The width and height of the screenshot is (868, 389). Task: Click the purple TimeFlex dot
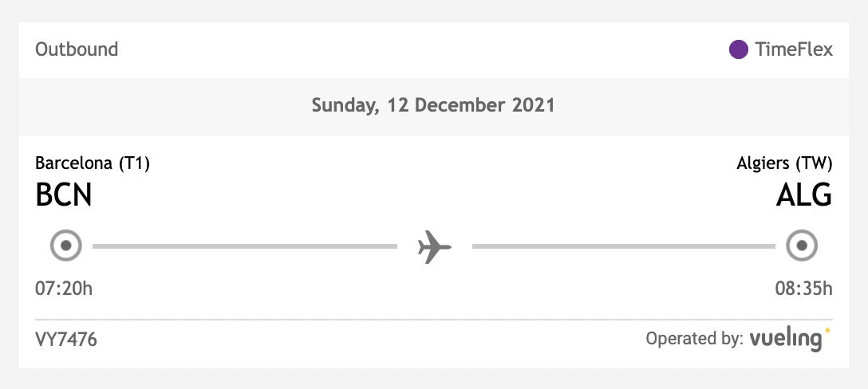click(x=738, y=49)
